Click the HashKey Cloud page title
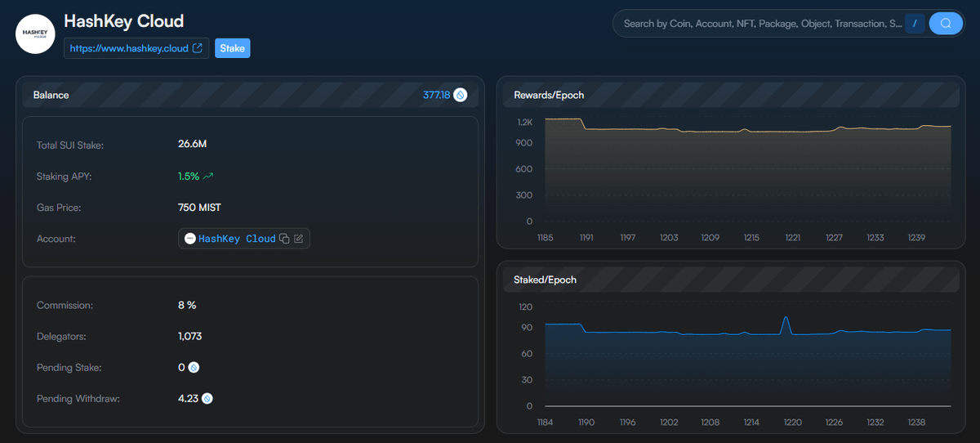Image resolution: width=980 pixels, height=443 pixels. tap(123, 21)
